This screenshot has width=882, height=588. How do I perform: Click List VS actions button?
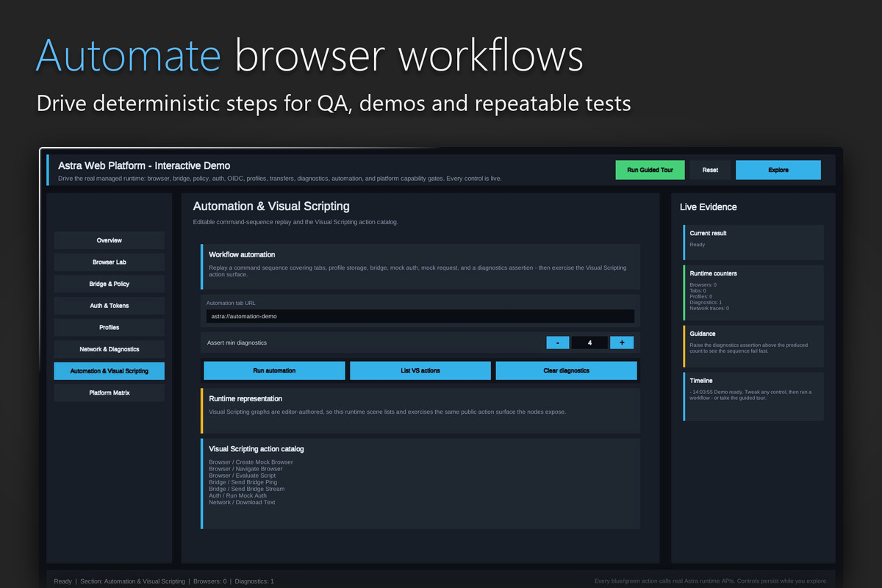tap(420, 370)
